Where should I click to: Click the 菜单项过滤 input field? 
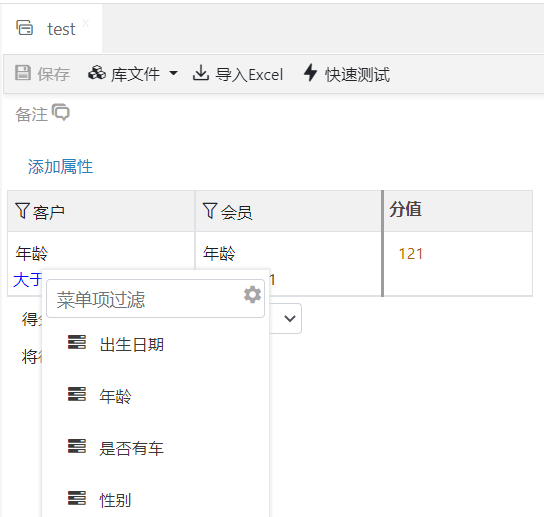155,299
